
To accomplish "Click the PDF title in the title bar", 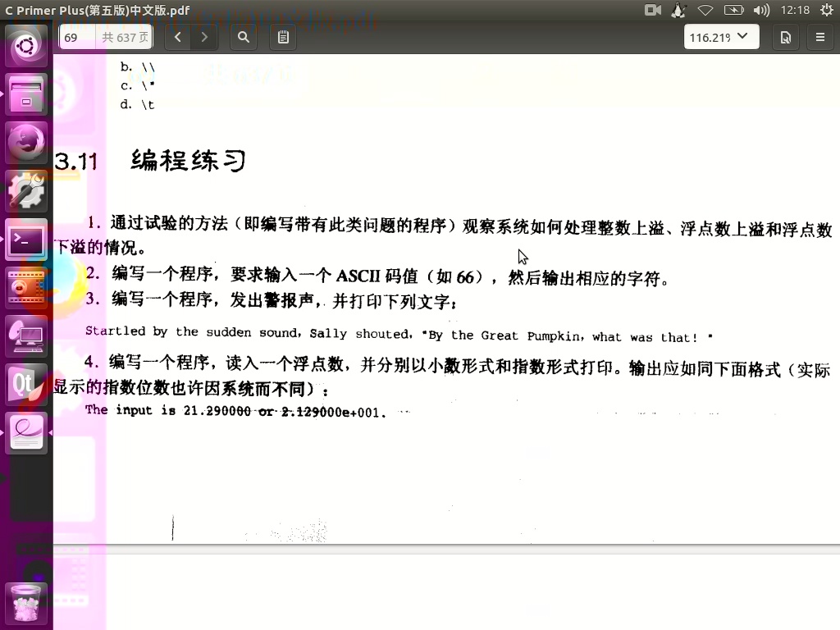I will pos(94,10).
